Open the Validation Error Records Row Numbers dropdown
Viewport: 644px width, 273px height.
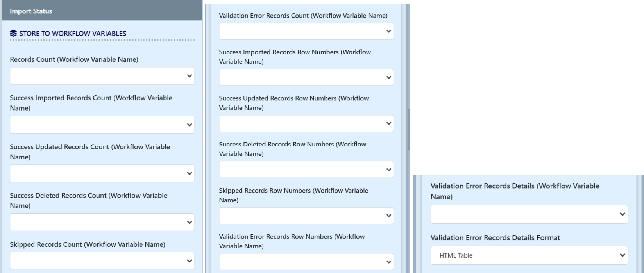306,262
